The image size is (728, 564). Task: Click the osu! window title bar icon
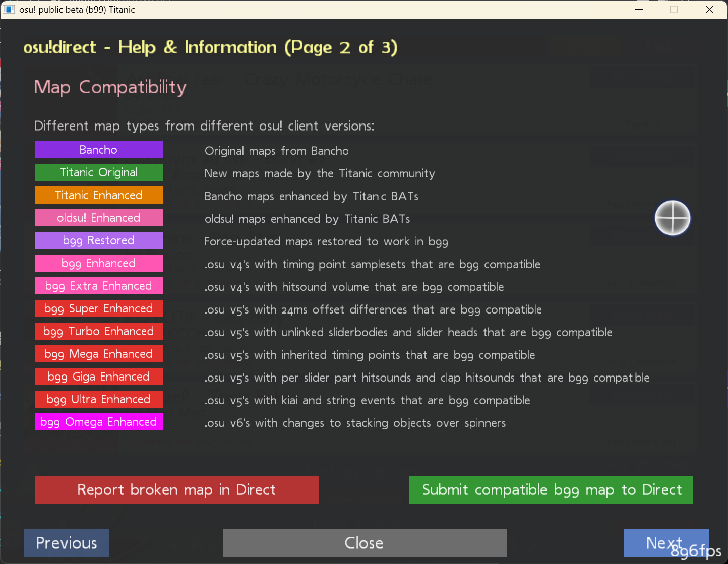pos(9,10)
